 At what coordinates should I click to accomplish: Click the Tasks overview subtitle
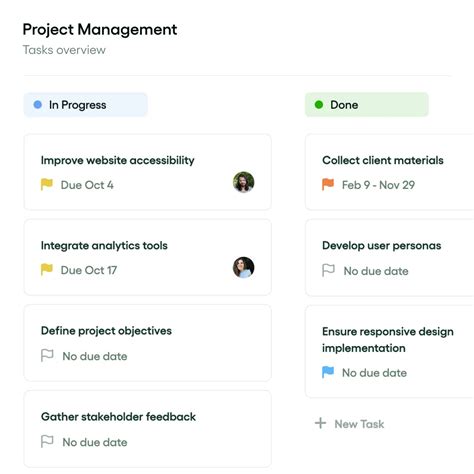pos(64,50)
